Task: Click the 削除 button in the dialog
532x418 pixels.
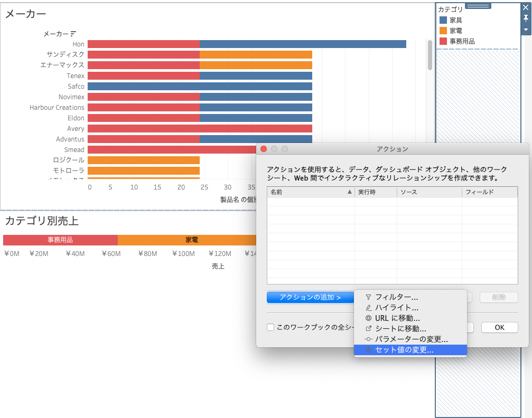Action: (x=499, y=297)
